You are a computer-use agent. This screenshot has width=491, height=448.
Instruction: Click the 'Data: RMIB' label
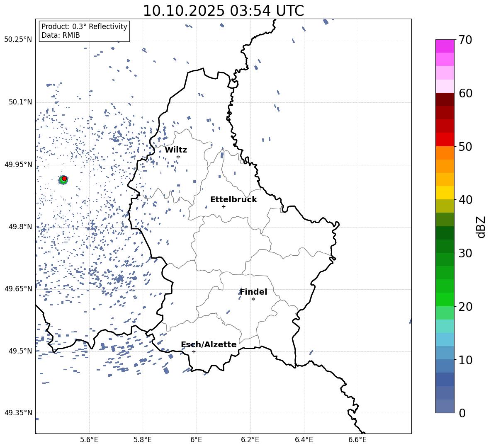tap(61, 35)
